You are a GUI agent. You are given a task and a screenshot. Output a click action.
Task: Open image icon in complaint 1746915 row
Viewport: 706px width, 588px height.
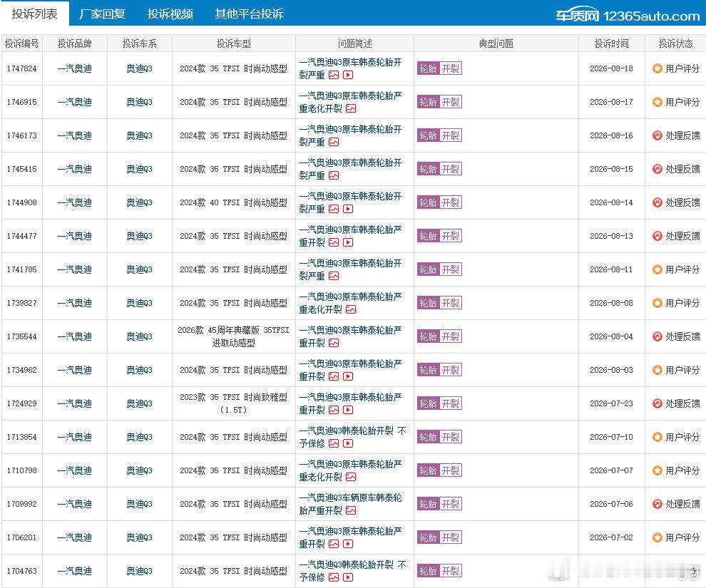(351, 108)
